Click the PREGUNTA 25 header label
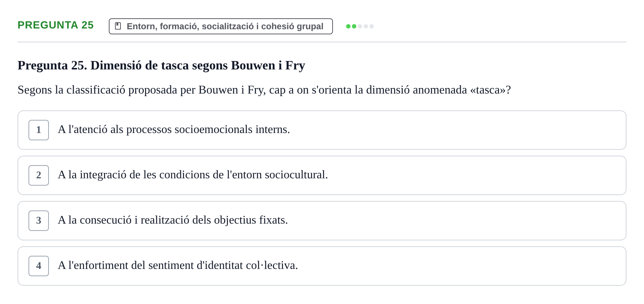 [x=55, y=25]
